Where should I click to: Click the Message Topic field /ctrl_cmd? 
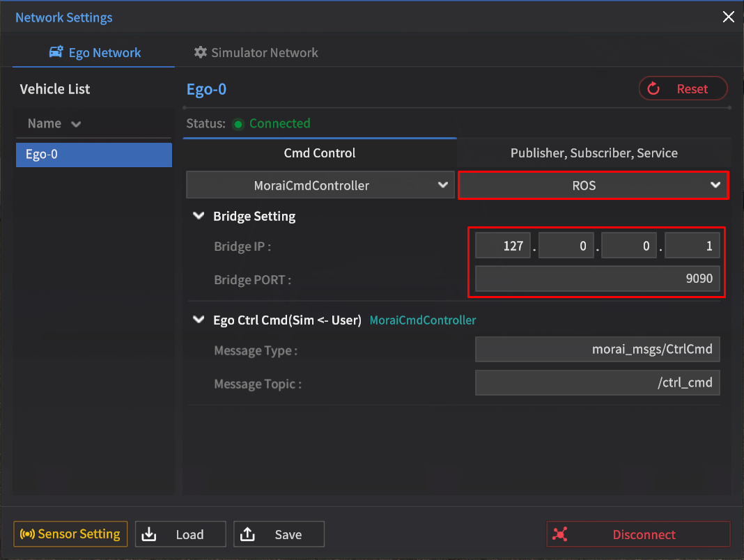[x=597, y=383]
